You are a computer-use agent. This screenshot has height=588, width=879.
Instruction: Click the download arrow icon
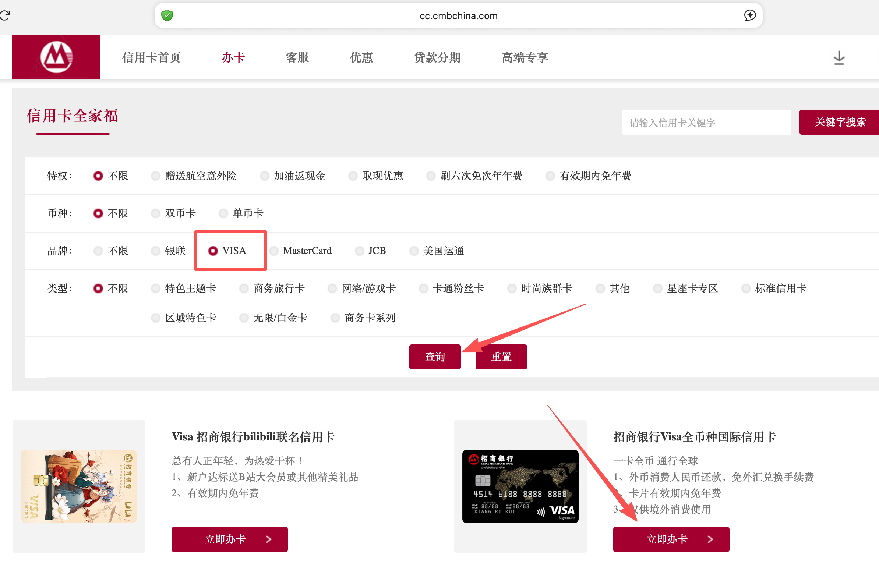click(x=839, y=58)
